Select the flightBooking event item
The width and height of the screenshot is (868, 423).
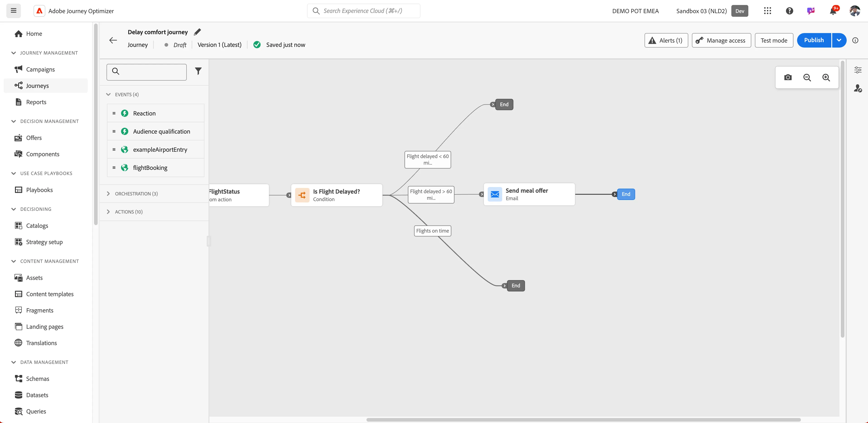coord(156,168)
